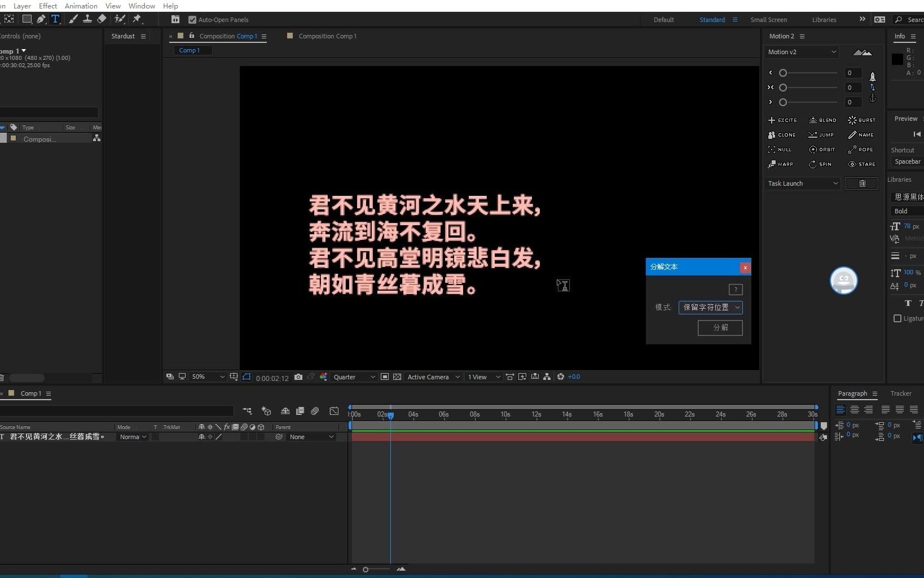This screenshot has height=578, width=924.
Task: Select the Clone Stamp tool
Action: coord(87,19)
